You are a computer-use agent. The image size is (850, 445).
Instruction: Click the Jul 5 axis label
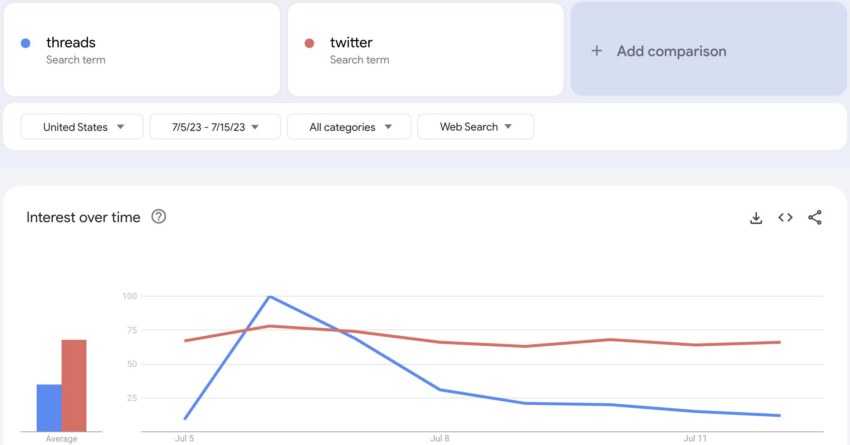tap(184, 438)
